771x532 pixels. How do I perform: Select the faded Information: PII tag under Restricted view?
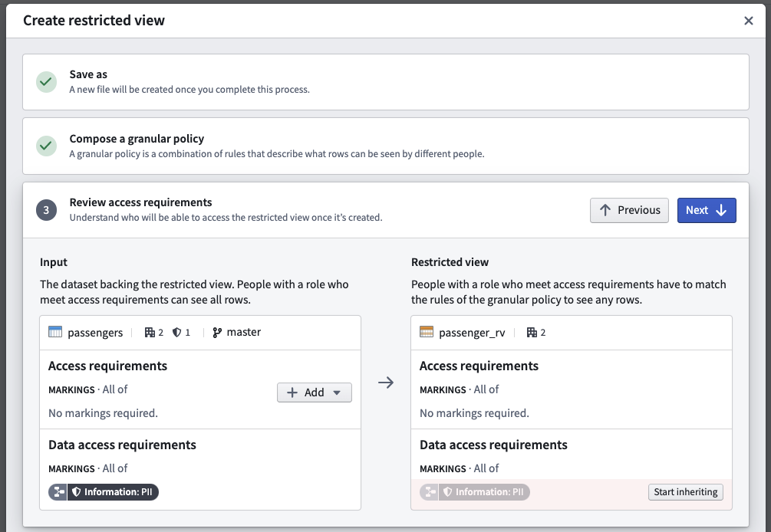(x=475, y=491)
